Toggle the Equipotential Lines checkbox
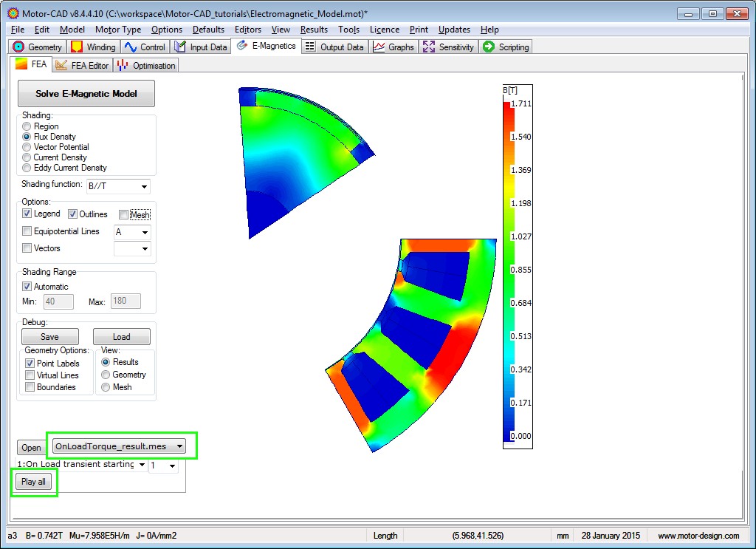The width and height of the screenshot is (756, 549). pyautogui.click(x=27, y=232)
